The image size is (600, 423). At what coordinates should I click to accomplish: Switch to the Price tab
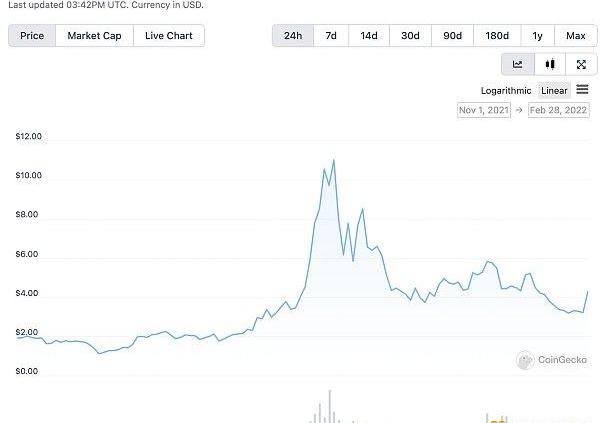point(32,36)
